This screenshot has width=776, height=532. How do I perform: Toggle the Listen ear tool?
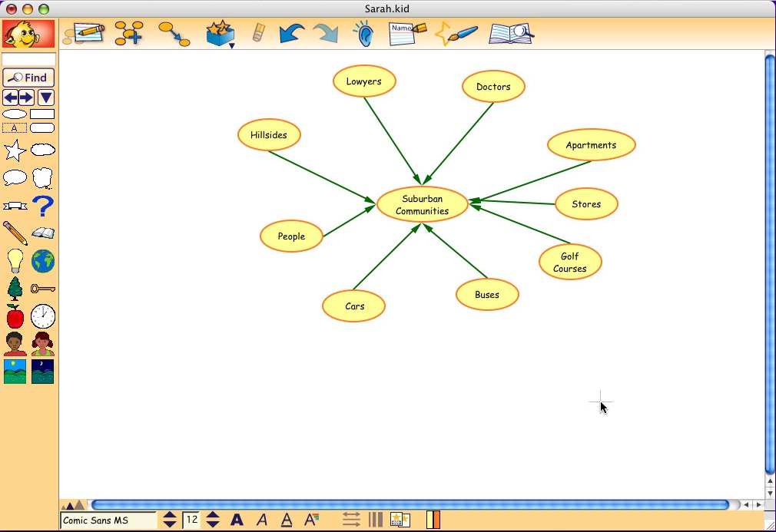pyautogui.click(x=363, y=34)
